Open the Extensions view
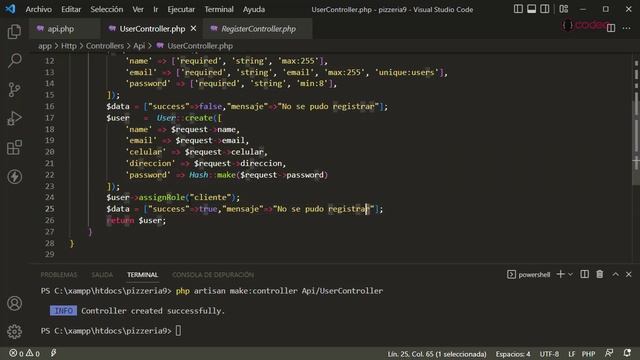Viewport: 640px width, 360px height. (14, 147)
